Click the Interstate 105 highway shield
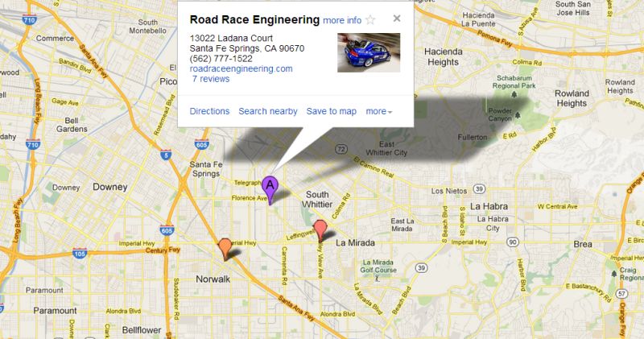Image resolution: width=644 pixels, height=339 pixels. point(80,254)
